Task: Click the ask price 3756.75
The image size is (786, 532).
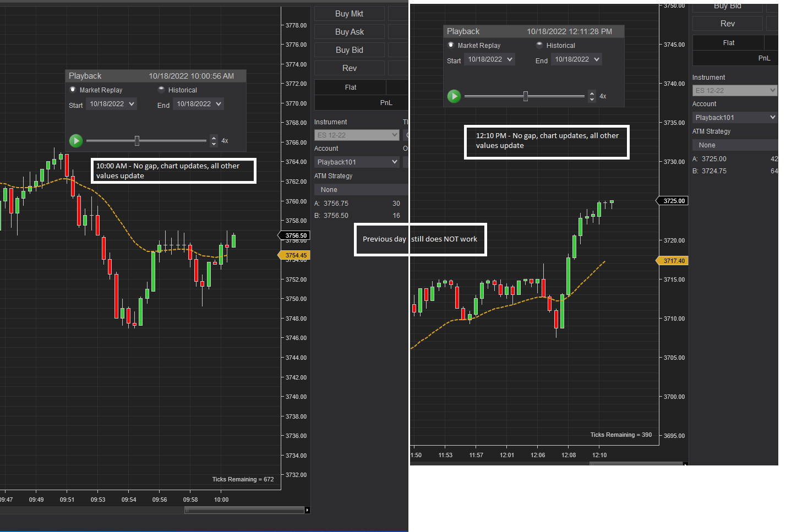Action: 336,204
